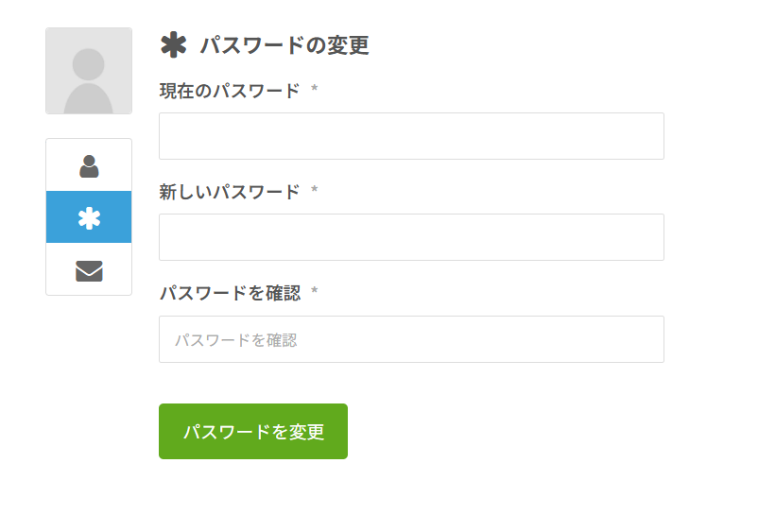
Task: Click the パスワードを確認 label above the field
Action: (x=229, y=293)
